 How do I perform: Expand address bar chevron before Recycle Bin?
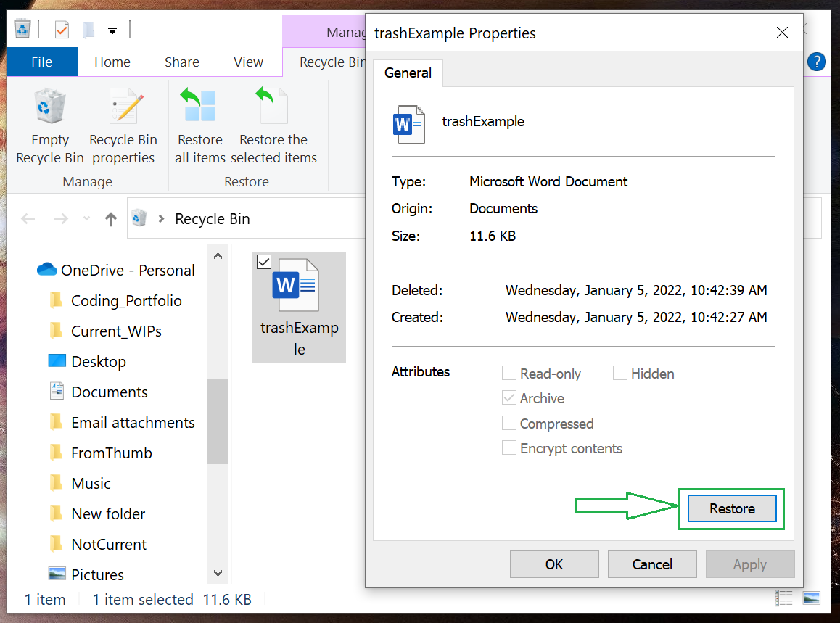(x=161, y=218)
